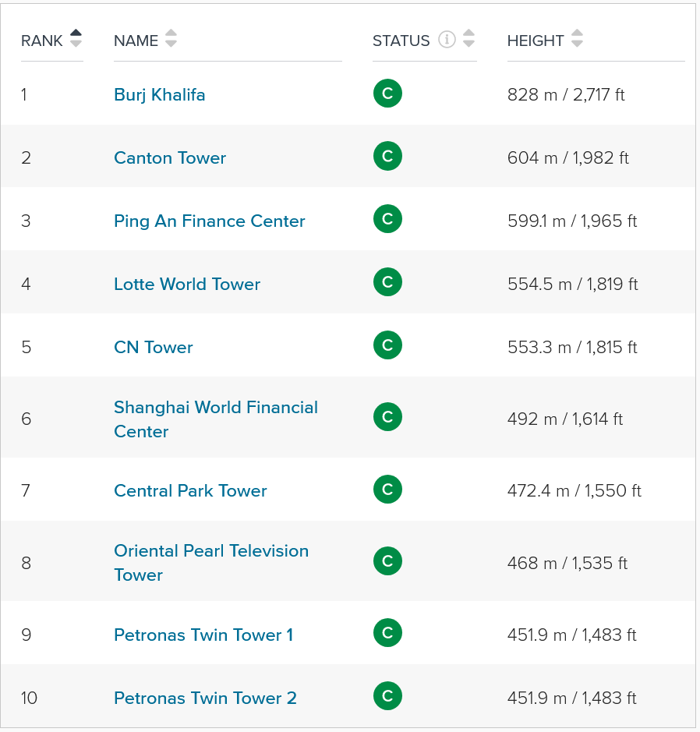Sort table by Height column arrows
Image resolution: width=700 pixels, height=732 pixels.
[577, 38]
